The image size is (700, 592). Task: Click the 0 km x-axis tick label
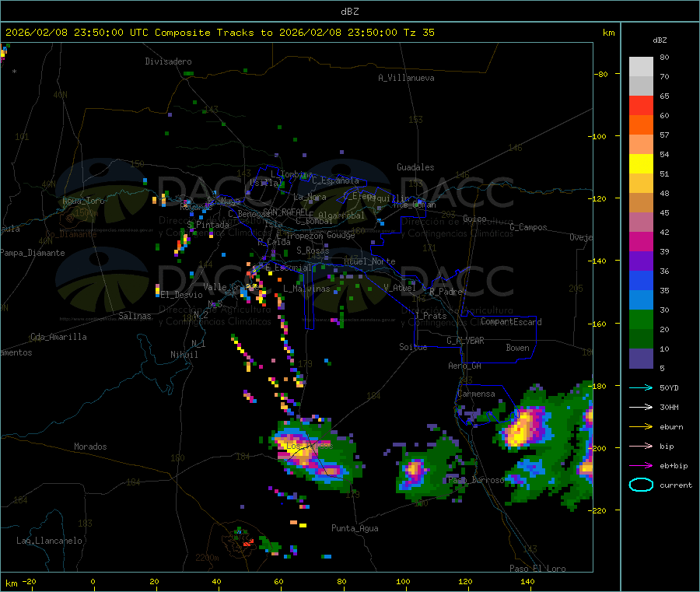[x=93, y=581]
